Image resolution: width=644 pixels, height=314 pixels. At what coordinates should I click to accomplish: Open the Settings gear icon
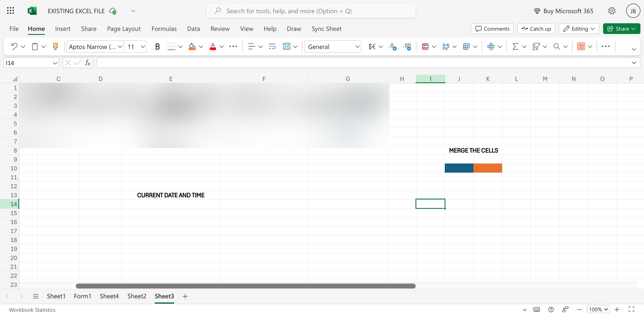pyautogui.click(x=612, y=11)
